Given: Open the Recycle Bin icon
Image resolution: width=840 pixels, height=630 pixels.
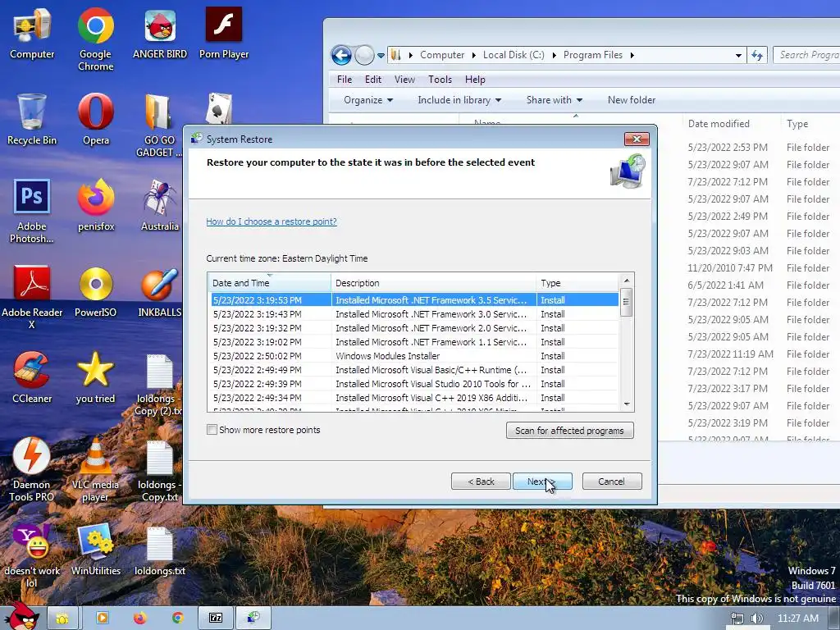Looking at the screenshot, I should tap(32, 119).
